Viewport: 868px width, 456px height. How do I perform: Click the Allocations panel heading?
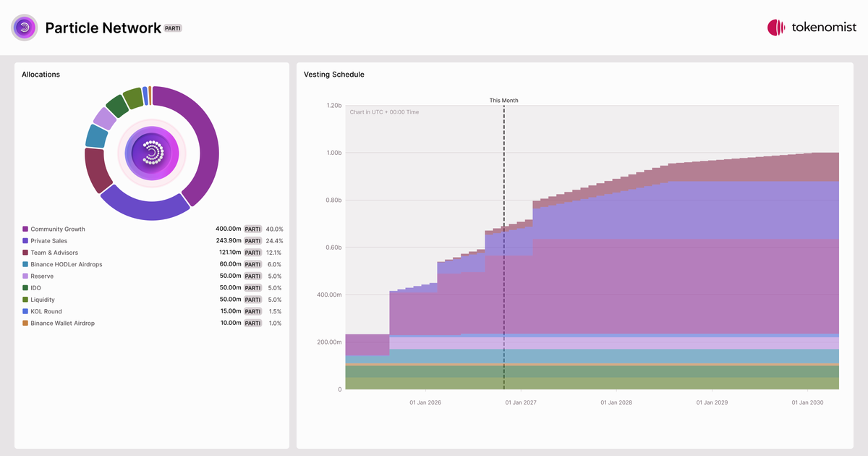tap(41, 75)
